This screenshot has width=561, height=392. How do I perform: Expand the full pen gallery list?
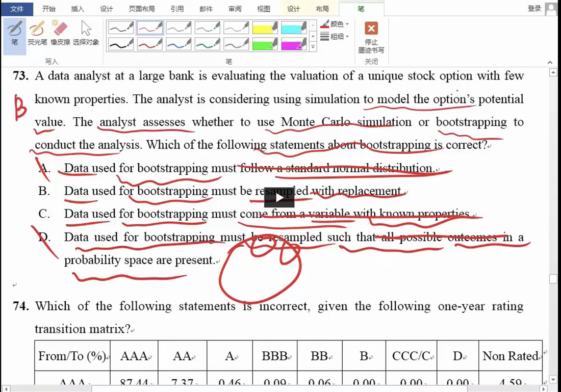[313, 46]
